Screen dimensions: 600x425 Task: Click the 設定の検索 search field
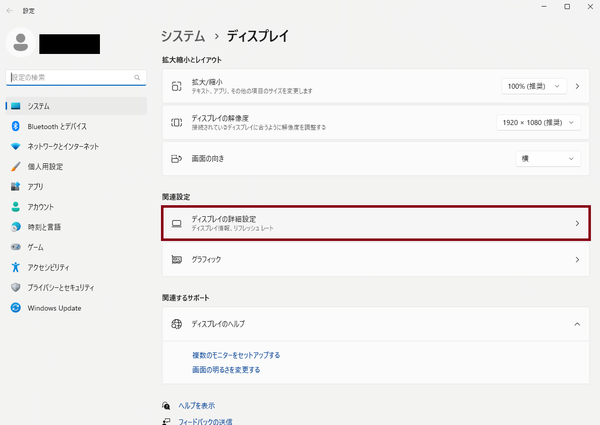pyautogui.click(x=68, y=77)
